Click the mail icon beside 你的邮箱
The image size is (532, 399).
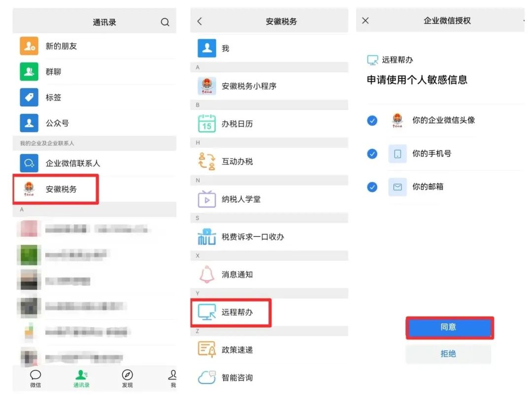pos(398,187)
